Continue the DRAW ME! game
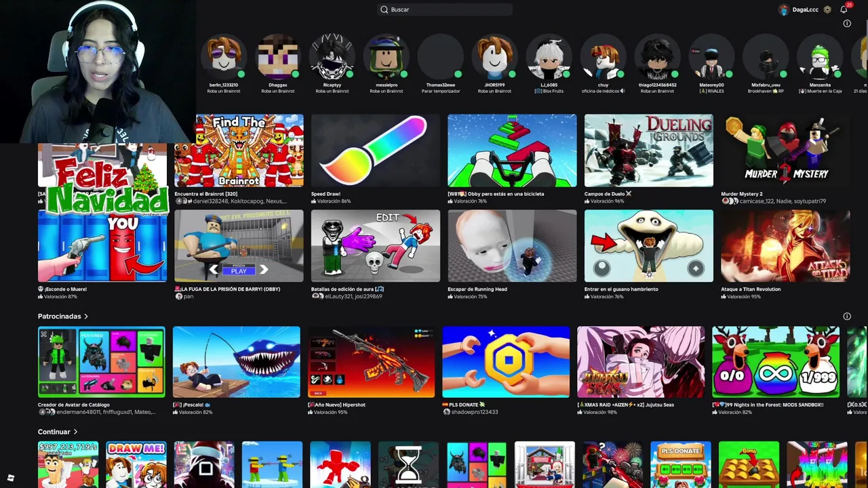 [x=136, y=465]
